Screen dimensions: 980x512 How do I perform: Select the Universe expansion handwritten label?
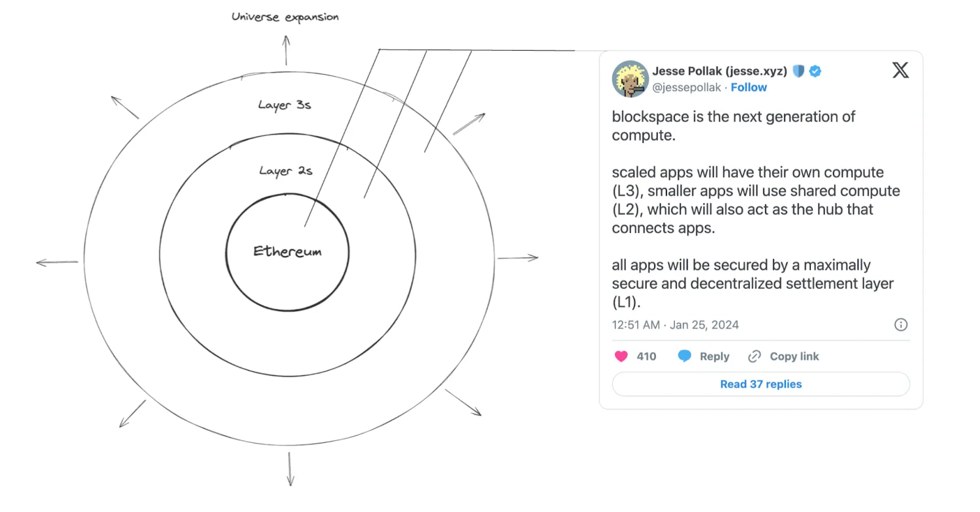coord(285,17)
